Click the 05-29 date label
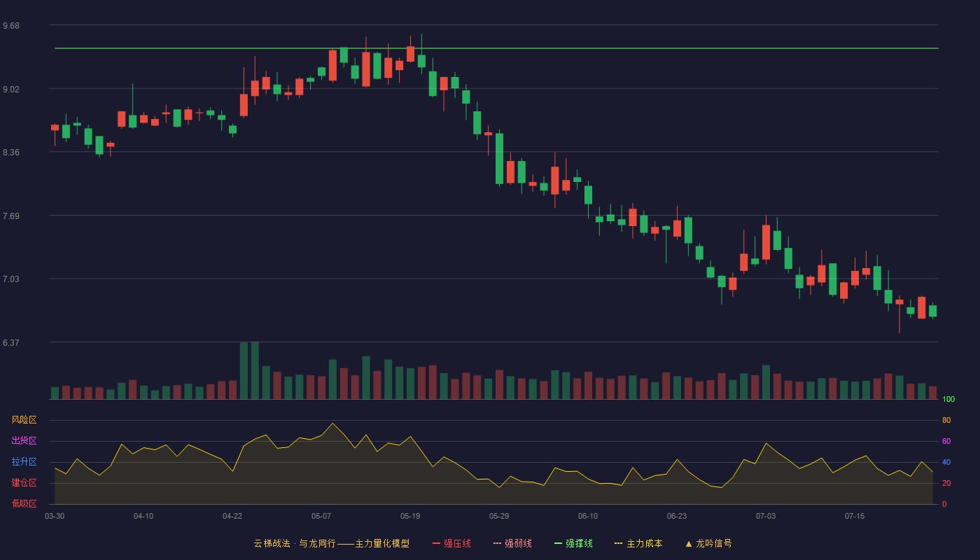980x560 pixels. (499, 516)
